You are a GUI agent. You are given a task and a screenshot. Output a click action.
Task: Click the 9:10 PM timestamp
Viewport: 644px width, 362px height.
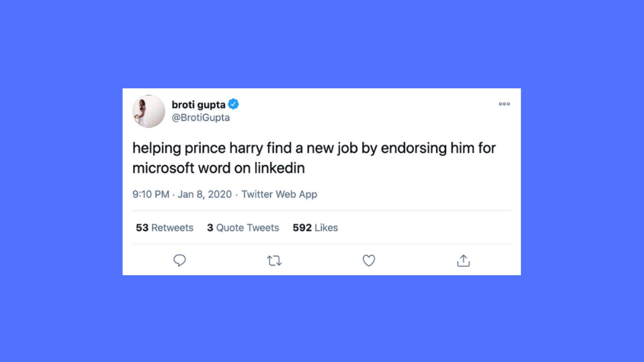tap(151, 194)
